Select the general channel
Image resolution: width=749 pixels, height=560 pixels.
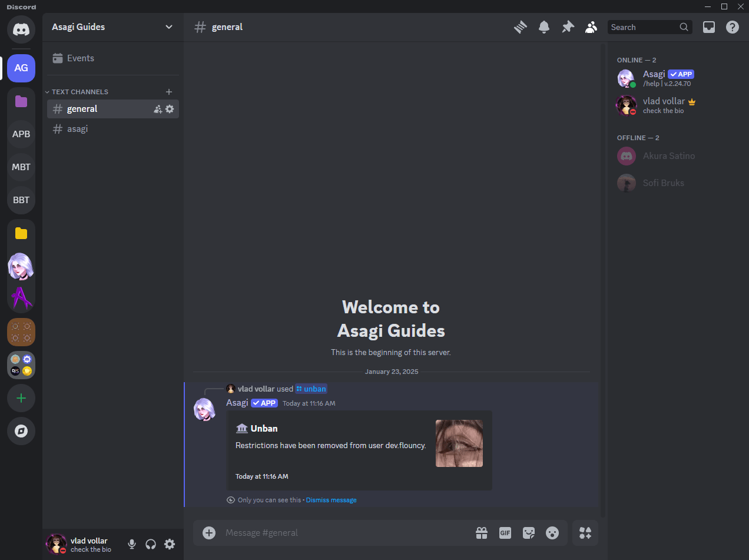point(113,109)
